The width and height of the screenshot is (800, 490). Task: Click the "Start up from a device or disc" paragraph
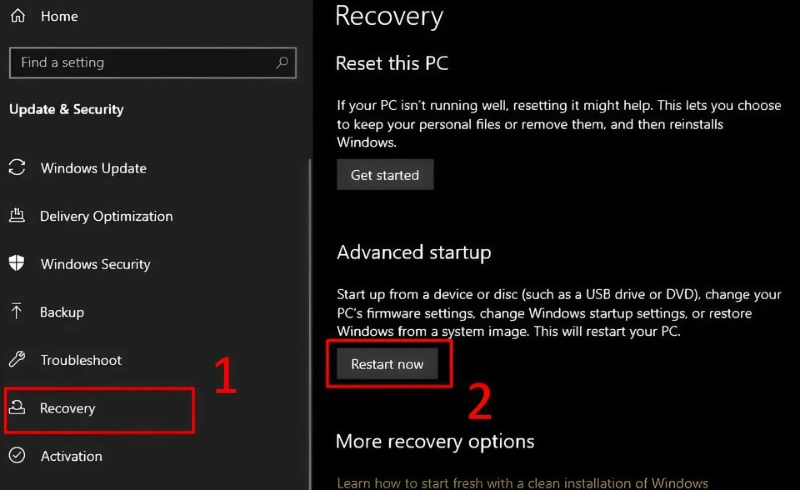coord(559,312)
